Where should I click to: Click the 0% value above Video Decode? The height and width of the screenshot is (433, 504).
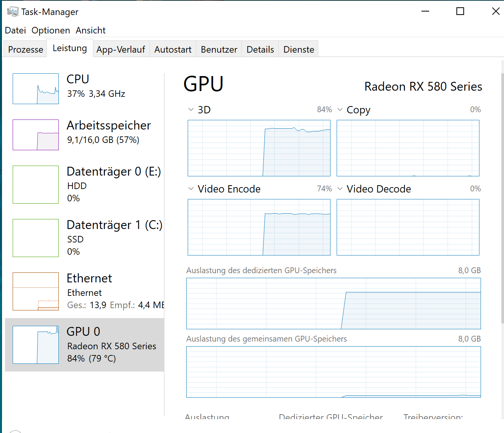476,189
